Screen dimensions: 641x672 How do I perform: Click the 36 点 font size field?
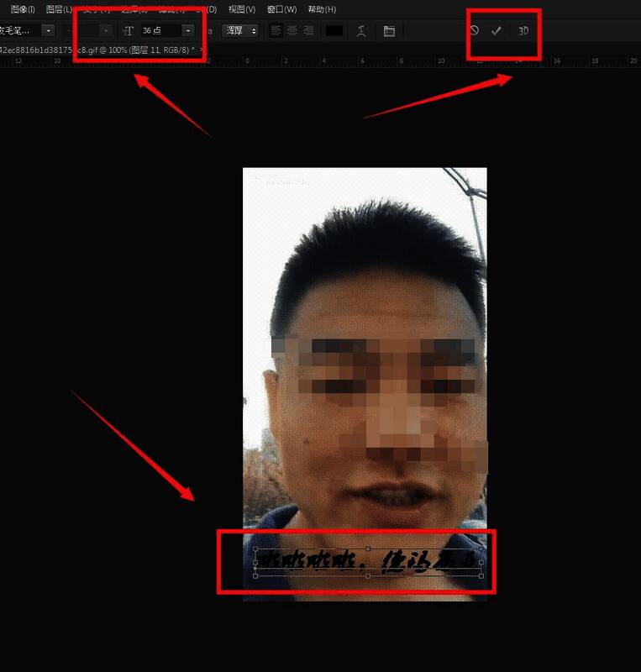tap(160, 31)
